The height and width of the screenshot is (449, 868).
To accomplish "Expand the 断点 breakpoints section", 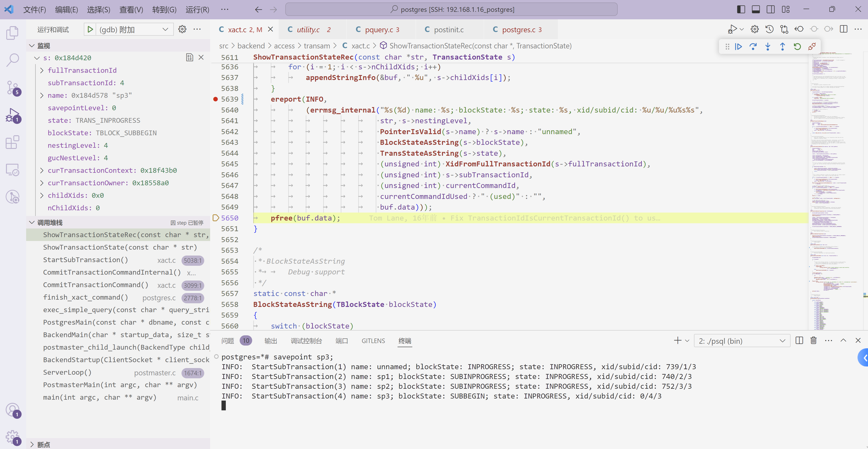I will [32, 445].
